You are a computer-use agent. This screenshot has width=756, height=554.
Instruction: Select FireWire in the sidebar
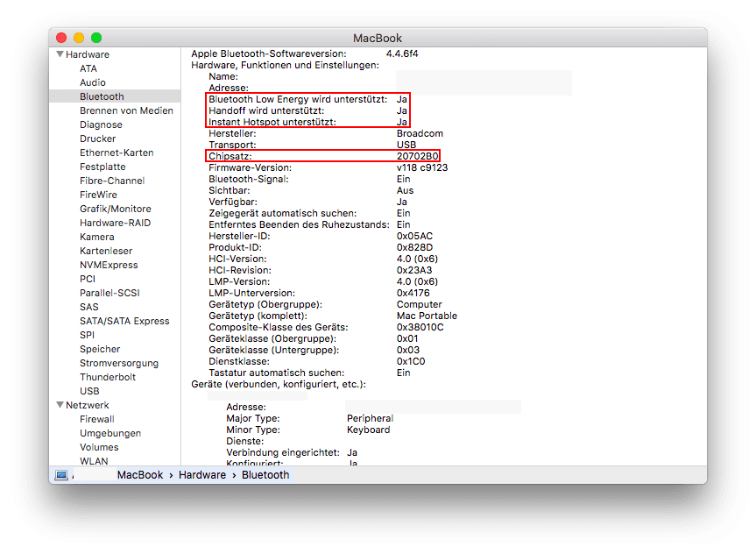pos(98,195)
